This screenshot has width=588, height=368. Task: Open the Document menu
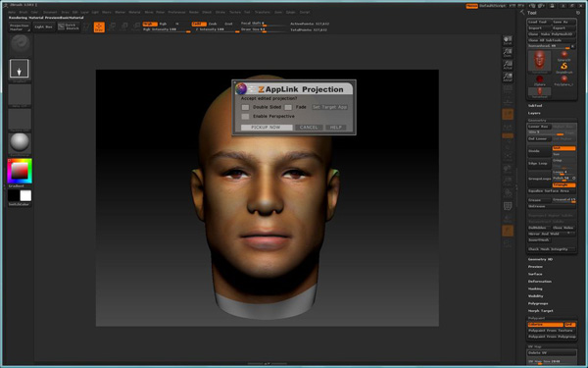pos(50,12)
